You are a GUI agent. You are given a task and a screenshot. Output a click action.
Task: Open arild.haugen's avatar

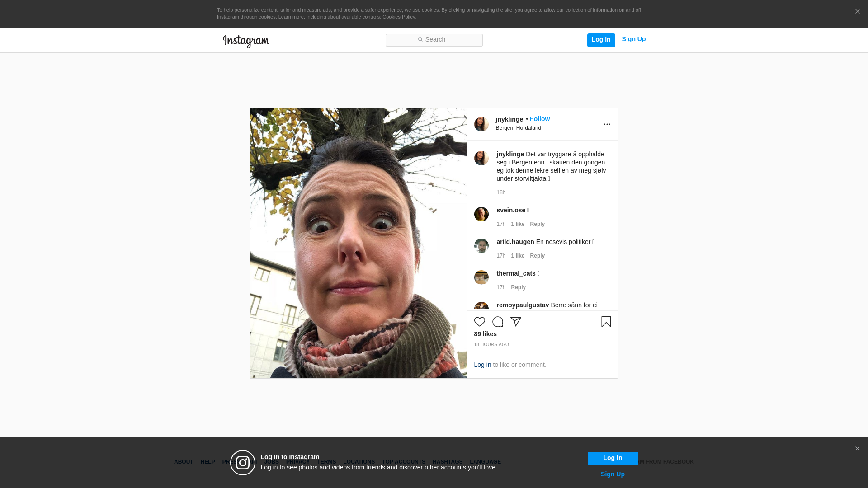tap(481, 246)
